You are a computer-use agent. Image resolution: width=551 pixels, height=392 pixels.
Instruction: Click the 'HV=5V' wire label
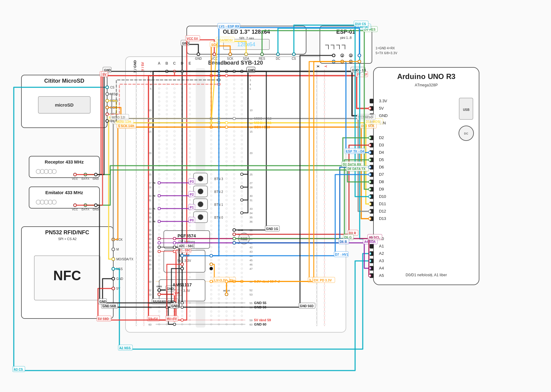(x=172, y=319)
